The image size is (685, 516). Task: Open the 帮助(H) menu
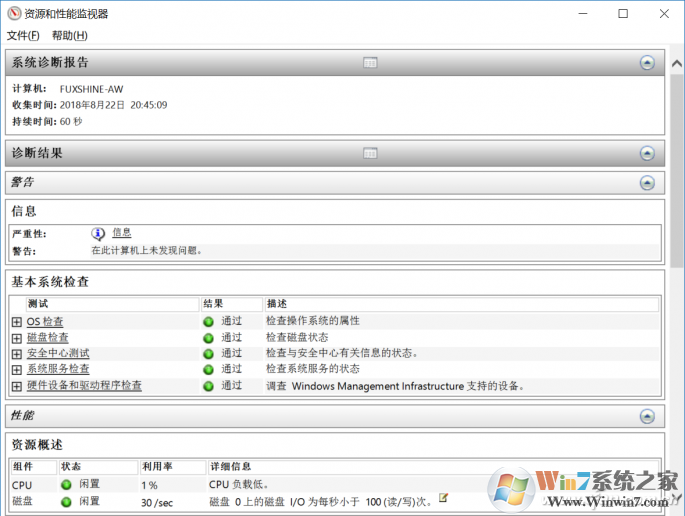pos(69,36)
